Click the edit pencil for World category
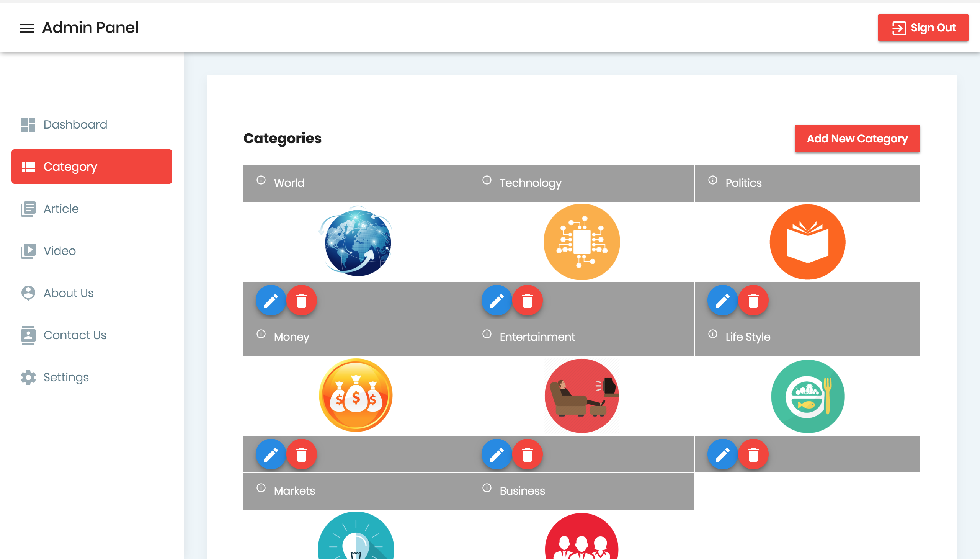Viewport: 980px width, 559px height. (x=271, y=301)
